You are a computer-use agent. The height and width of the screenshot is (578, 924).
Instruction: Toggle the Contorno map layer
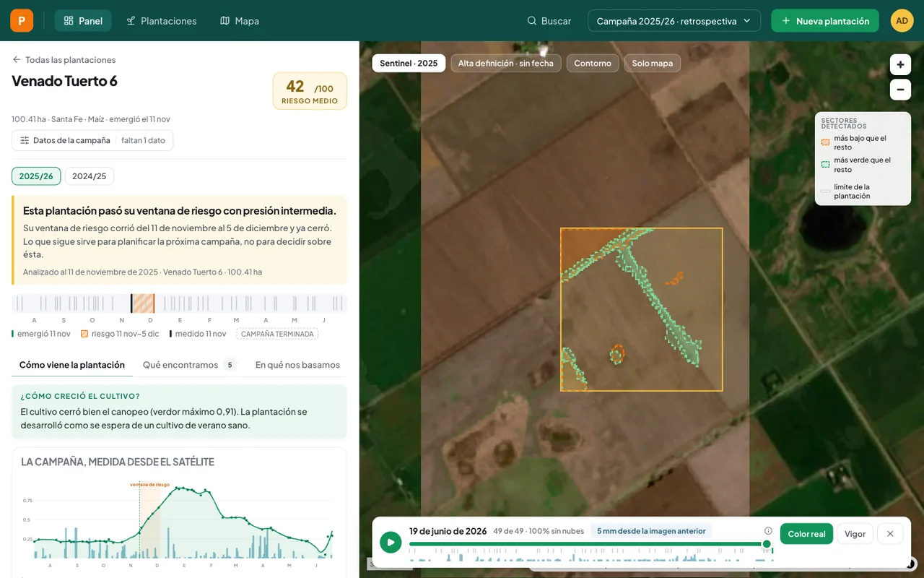click(593, 63)
